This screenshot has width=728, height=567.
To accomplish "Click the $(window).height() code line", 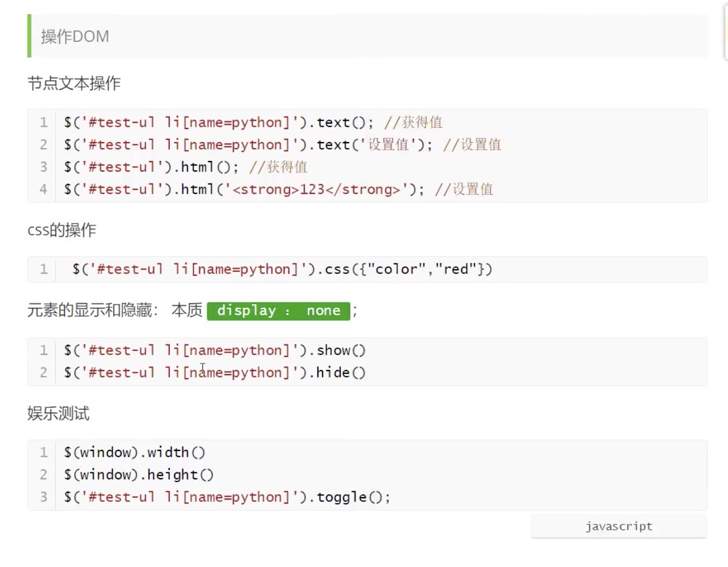I will (x=139, y=475).
